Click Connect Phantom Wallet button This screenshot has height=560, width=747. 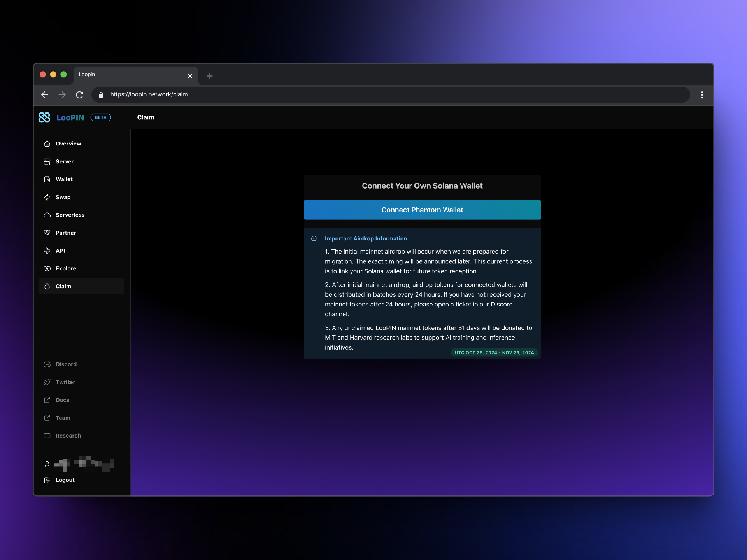[x=422, y=210]
